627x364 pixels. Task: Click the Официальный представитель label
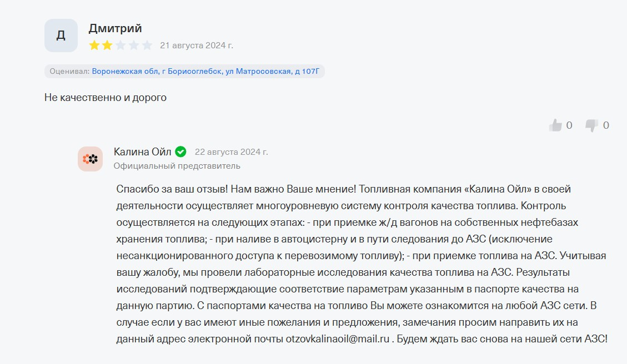click(177, 165)
